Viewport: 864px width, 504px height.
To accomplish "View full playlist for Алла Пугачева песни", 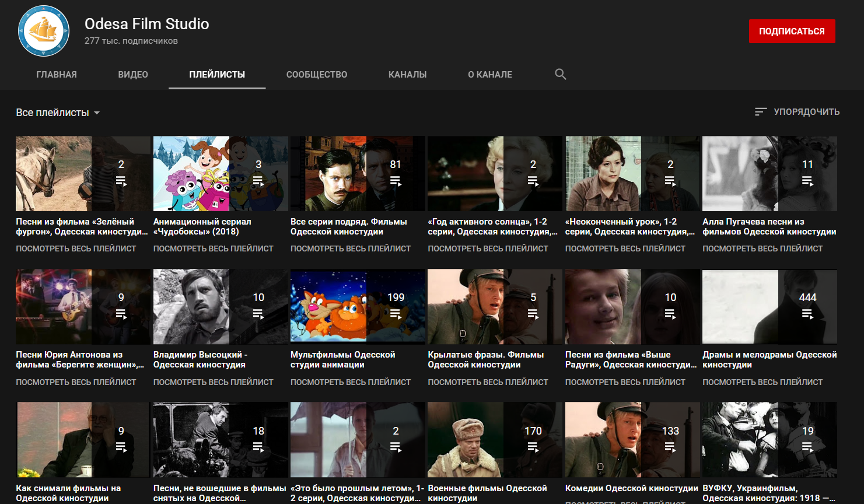I will pyautogui.click(x=762, y=249).
